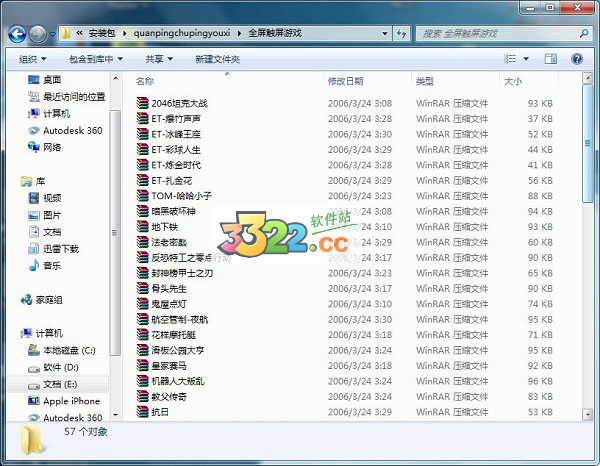Open the 视频 library
This screenshot has width=600, height=466.
(x=45, y=198)
